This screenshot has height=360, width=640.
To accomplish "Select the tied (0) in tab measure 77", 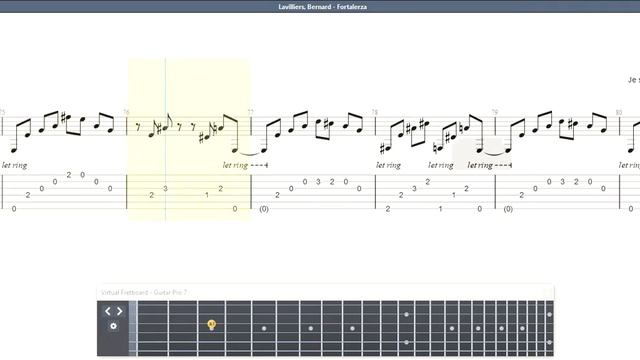I will click(x=264, y=209).
